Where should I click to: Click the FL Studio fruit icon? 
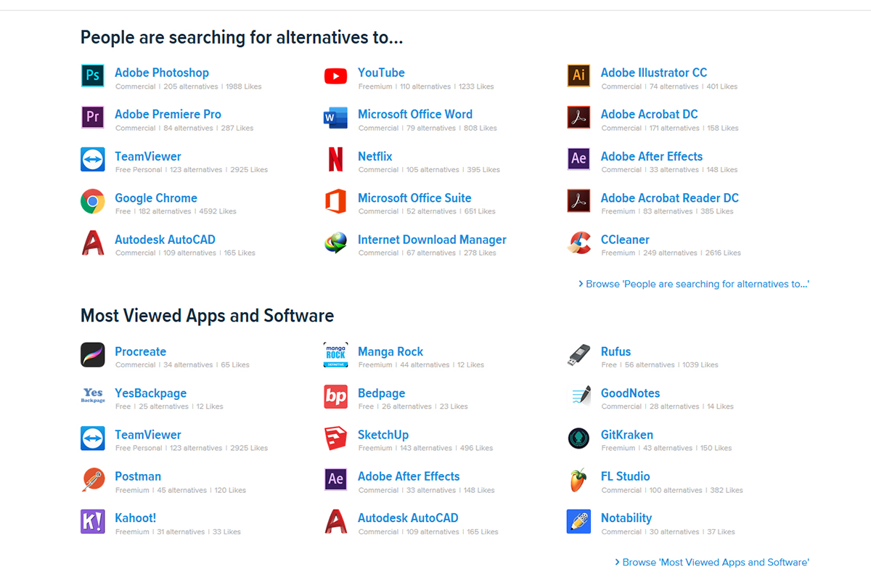[x=578, y=479]
